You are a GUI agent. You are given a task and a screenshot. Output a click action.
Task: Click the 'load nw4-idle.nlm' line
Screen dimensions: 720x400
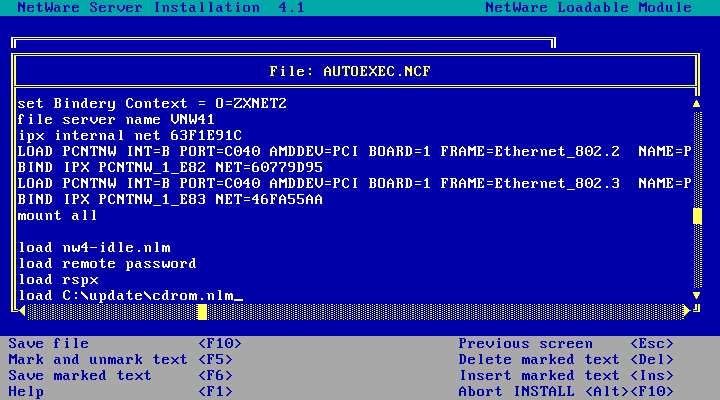pos(94,248)
